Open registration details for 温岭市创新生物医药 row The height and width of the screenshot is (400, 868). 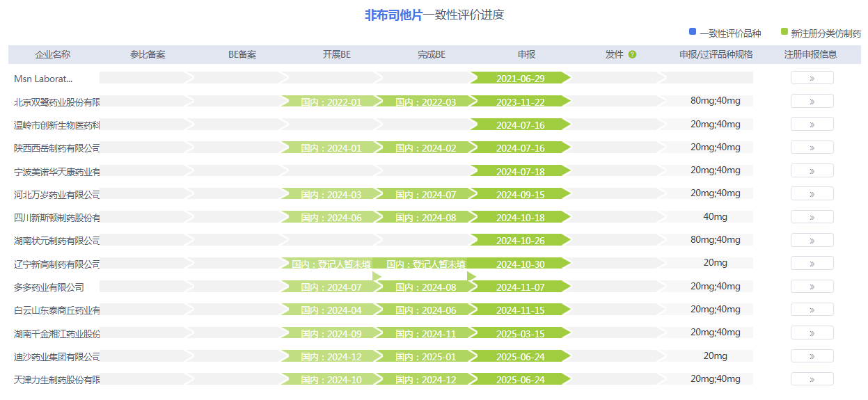812,125
